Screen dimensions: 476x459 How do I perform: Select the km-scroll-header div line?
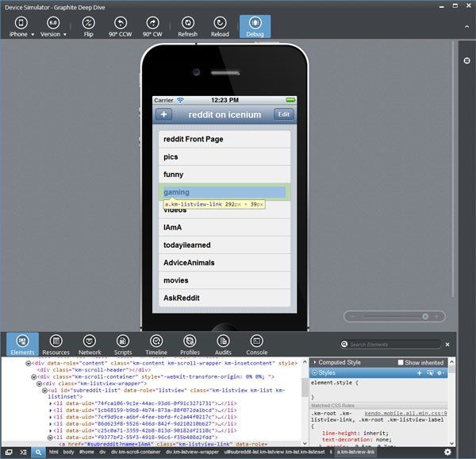[94, 370]
